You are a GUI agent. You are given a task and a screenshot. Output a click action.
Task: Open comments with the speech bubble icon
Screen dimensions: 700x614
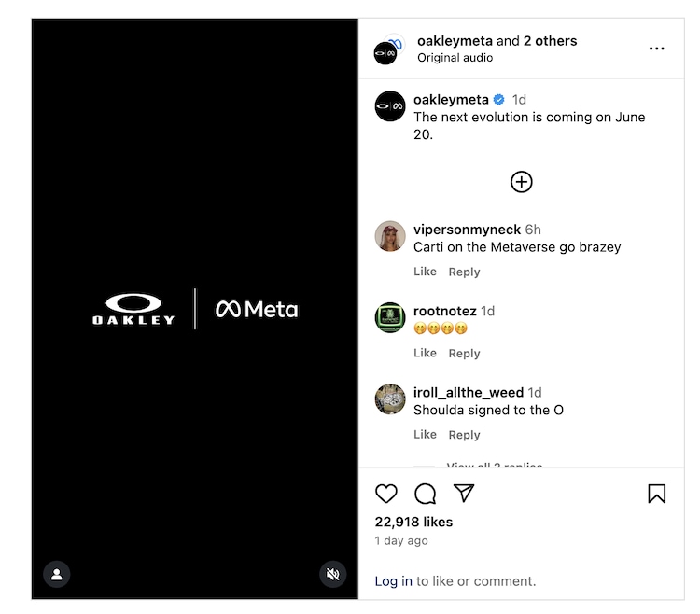425,494
